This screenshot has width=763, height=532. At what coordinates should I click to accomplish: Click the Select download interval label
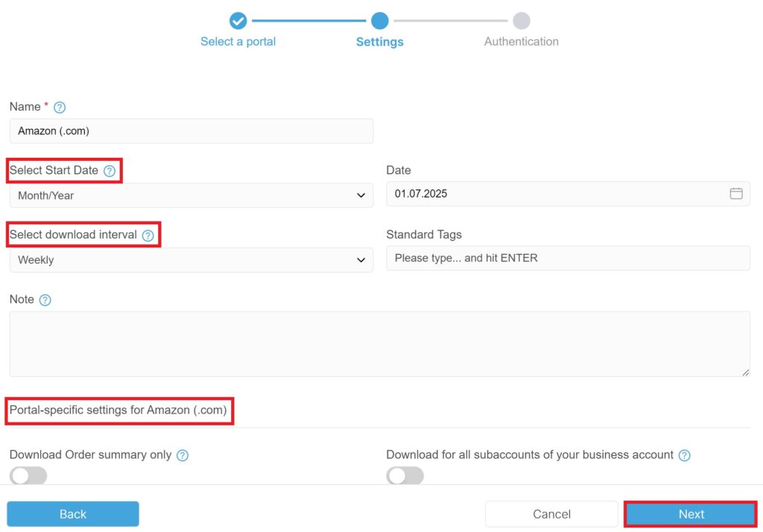[74, 235]
